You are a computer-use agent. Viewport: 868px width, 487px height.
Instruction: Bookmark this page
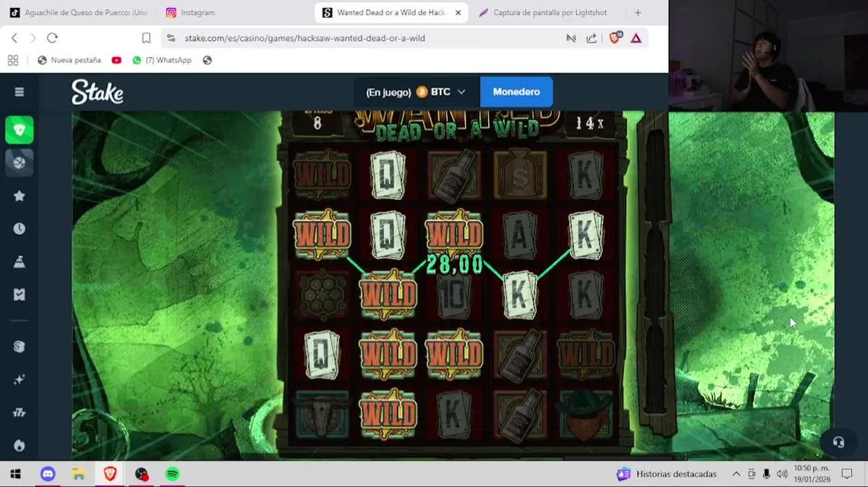click(x=146, y=38)
